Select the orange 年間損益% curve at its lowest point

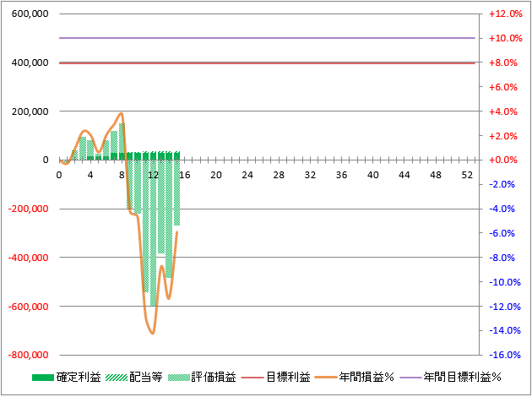tap(152, 333)
